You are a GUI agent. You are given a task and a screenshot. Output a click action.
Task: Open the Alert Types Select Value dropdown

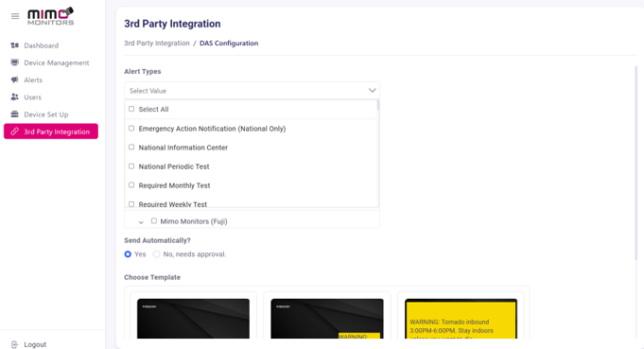coord(252,91)
